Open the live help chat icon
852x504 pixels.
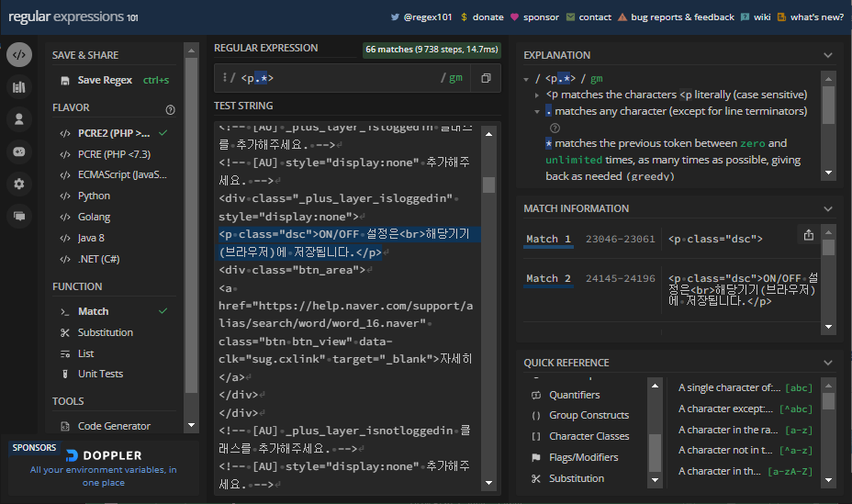(19, 216)
